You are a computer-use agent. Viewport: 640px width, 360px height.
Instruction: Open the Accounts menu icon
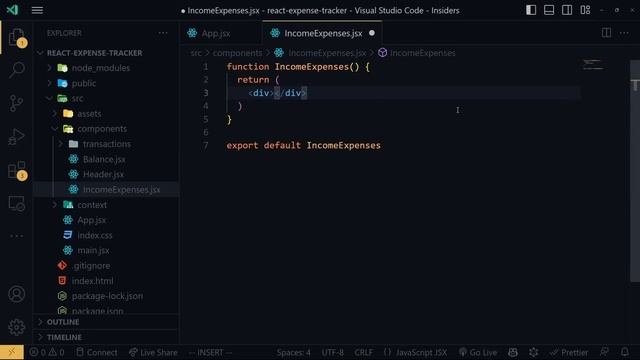tap(16, 294)
